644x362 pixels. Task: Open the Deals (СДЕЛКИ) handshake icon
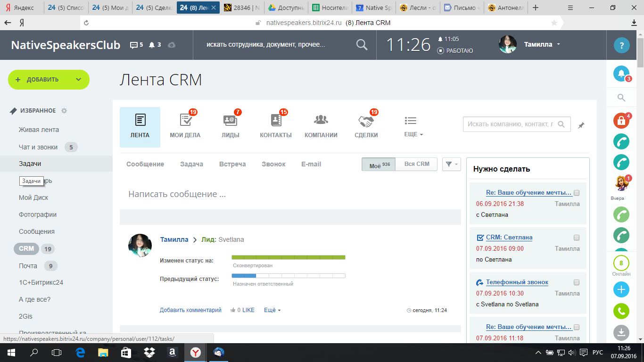[366, 121]
